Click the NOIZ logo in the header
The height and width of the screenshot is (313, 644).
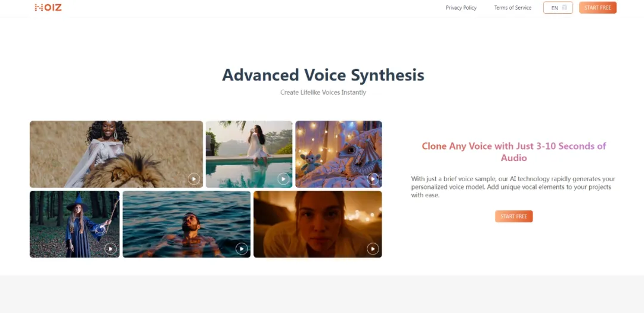[48, 7]
